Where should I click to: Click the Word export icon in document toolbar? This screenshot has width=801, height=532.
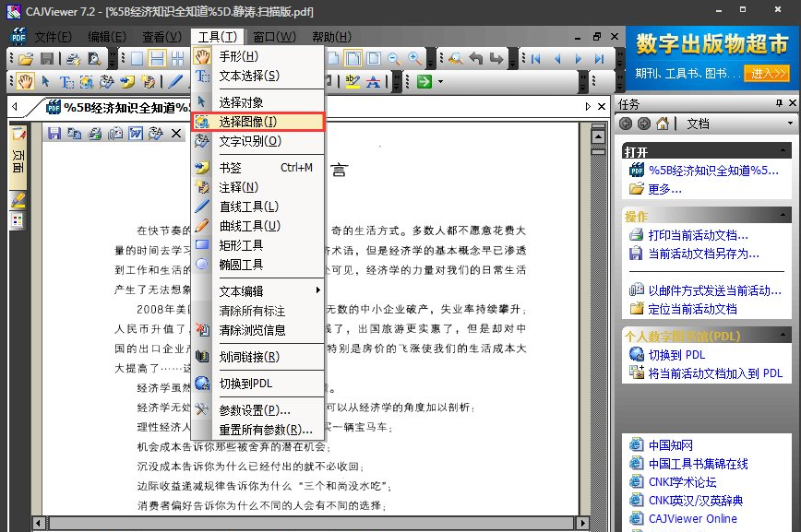pyautogui.click(x=136, y=134)
